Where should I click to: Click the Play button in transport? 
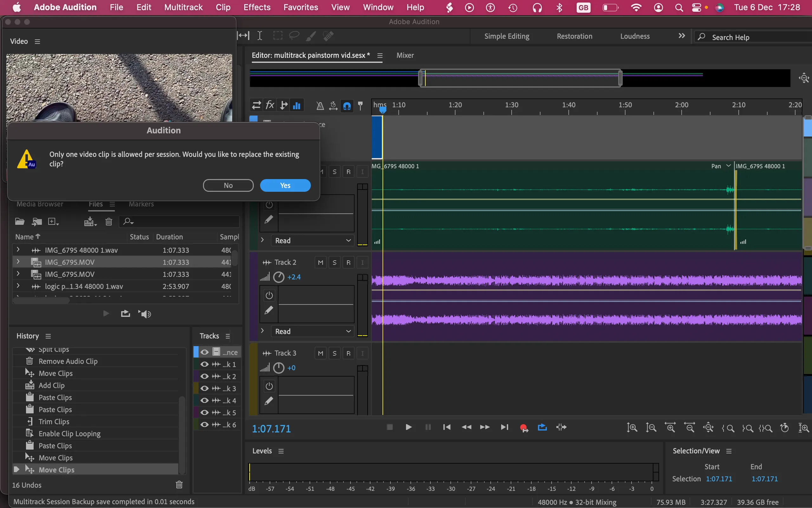[408, 427]
